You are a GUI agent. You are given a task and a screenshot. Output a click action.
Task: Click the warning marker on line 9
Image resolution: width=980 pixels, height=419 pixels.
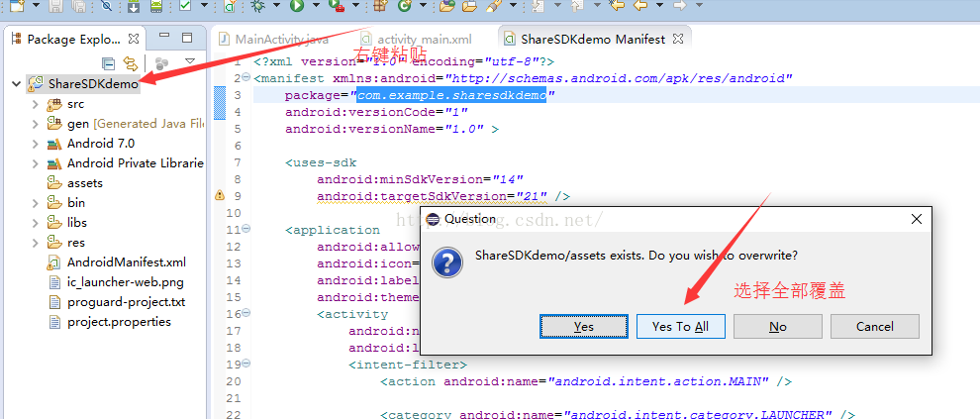(x=220, y=196)
